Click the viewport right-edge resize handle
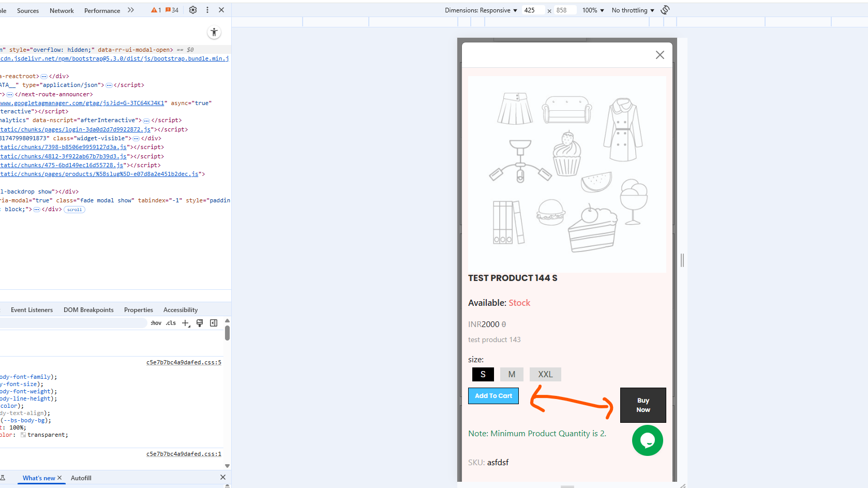 (682, 260)
